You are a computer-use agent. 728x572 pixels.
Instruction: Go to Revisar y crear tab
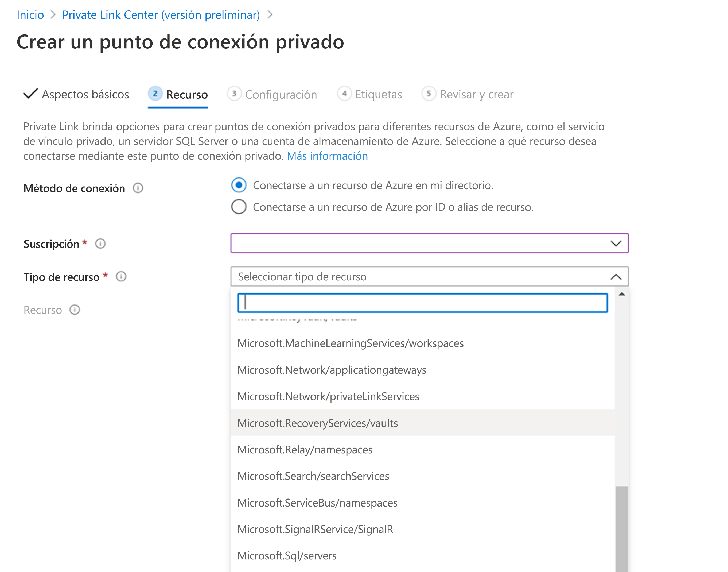[468, 94]
